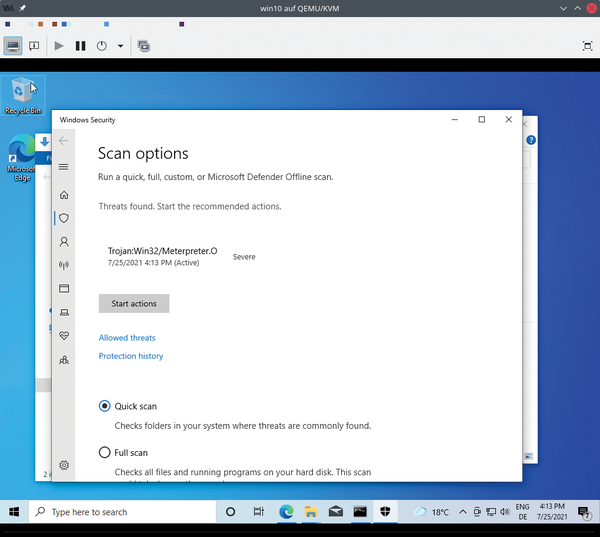Click the Severe severity label

(244, 257)
